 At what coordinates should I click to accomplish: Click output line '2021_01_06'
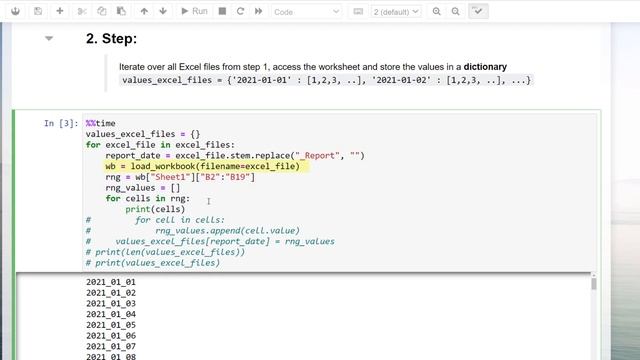(111, 336)
